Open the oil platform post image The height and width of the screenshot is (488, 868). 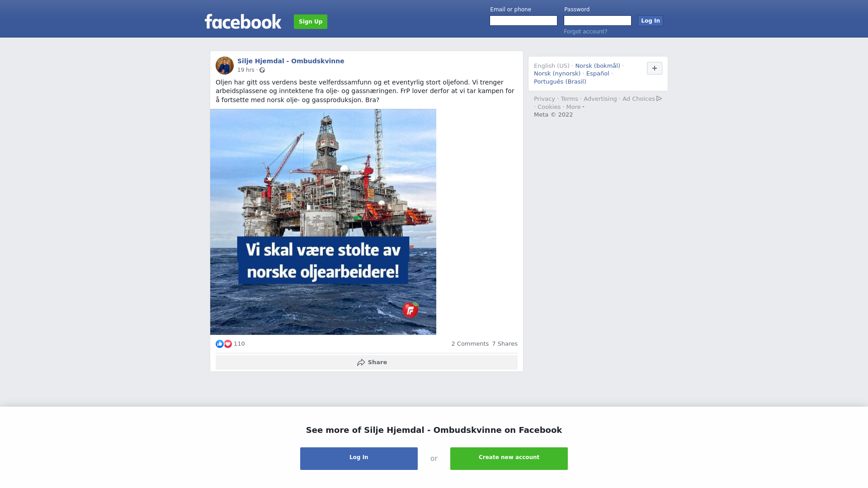tap(323, 222)
